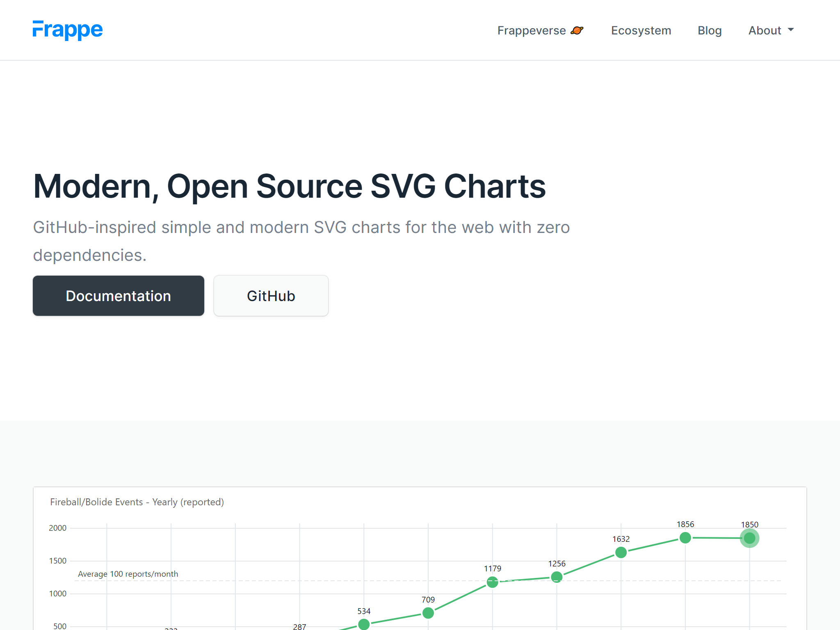
Task: Click the 'Modern, Open Source SVG Charts' heading
Action: [x=289, y=186]
